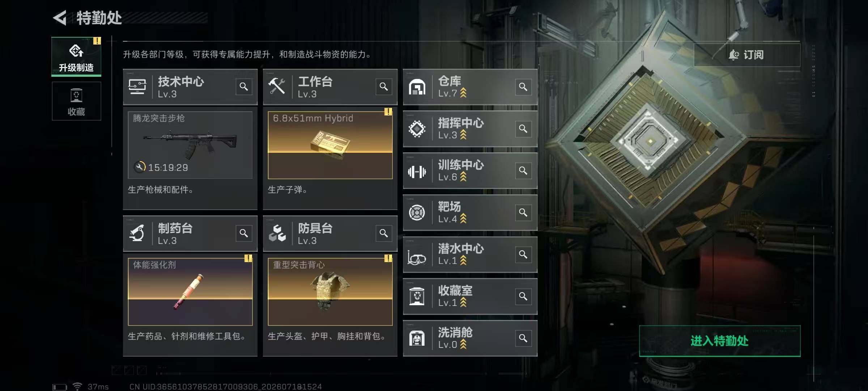Open the 腾龙突击步枪 production card

click(190, 145)
